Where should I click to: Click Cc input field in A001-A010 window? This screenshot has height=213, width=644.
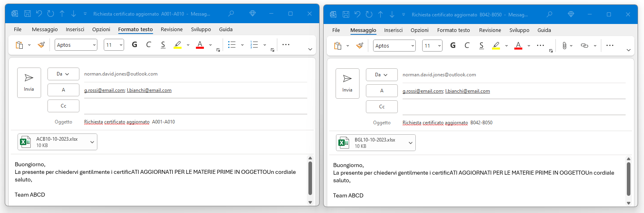(x=196, y=106)
